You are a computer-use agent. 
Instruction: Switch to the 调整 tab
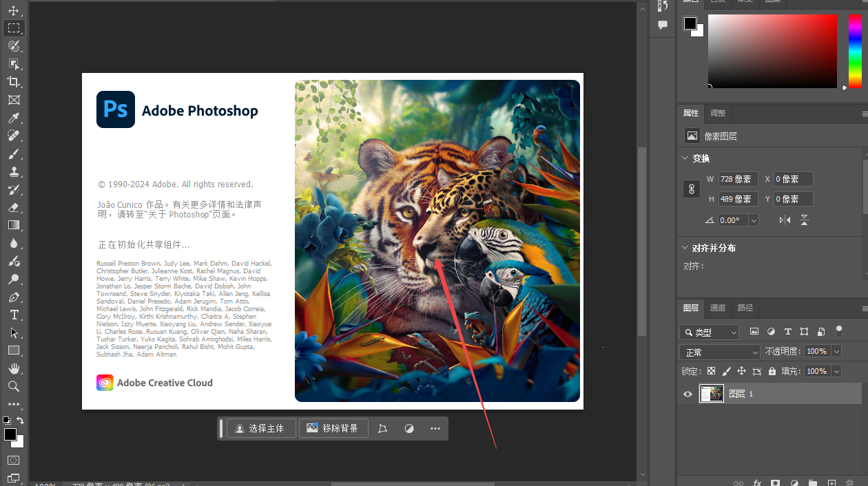pyautogui.click(x=717, y=113)
